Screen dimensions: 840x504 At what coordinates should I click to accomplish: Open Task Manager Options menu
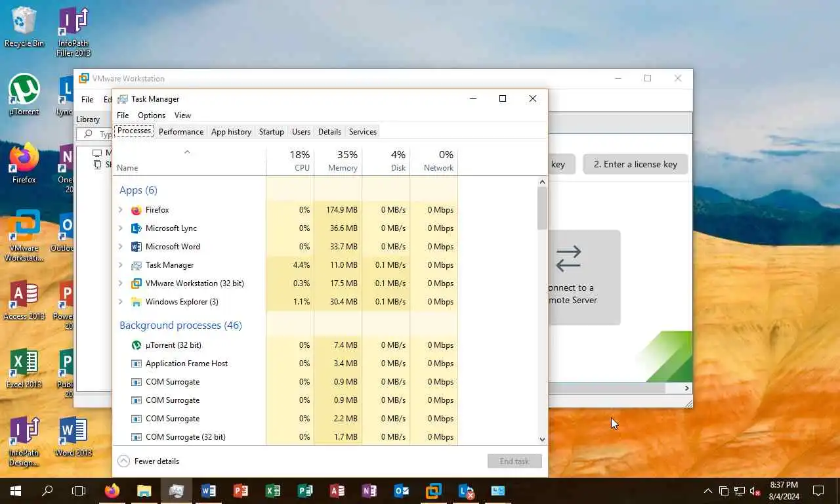coord(152,115)
